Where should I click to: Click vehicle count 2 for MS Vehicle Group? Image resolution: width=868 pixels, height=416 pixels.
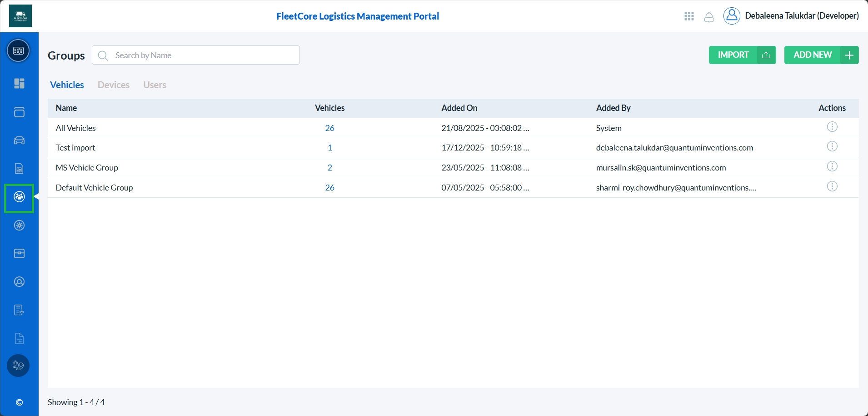[330, 168]
